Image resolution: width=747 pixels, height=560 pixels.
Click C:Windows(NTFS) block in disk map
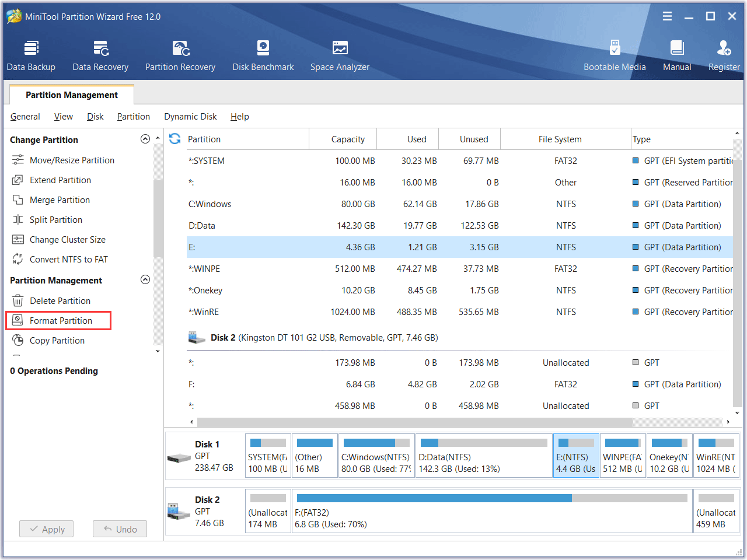376,456
